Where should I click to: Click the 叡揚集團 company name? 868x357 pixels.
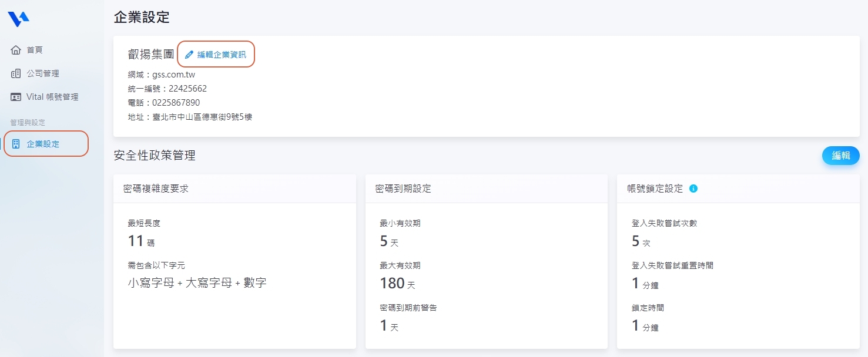point(151,54)
